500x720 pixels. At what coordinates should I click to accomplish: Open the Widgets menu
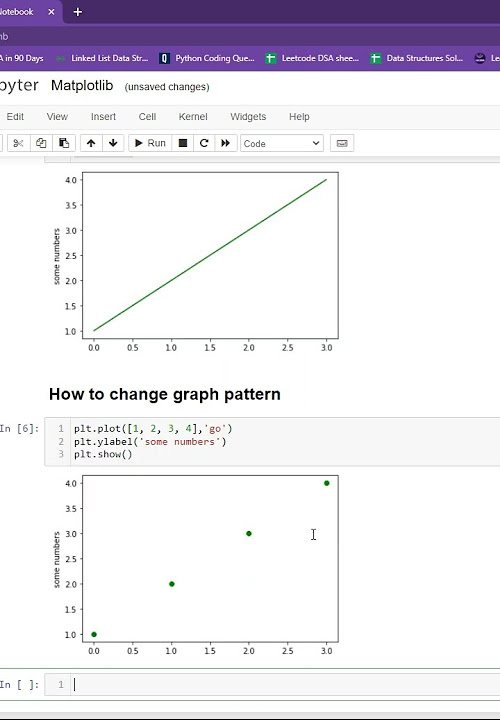(248, 117)
